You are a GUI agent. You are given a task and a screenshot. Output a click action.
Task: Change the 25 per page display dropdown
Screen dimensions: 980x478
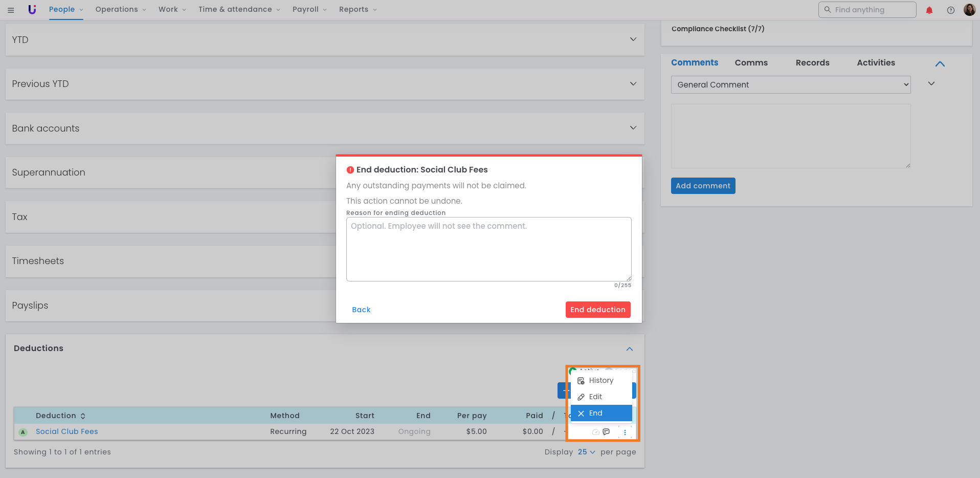click(586, 452)
